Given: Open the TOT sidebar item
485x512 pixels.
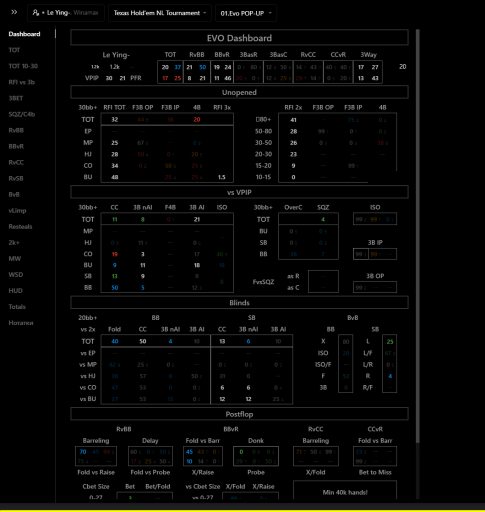Looking at the screenshot, I should pos(14,50).
